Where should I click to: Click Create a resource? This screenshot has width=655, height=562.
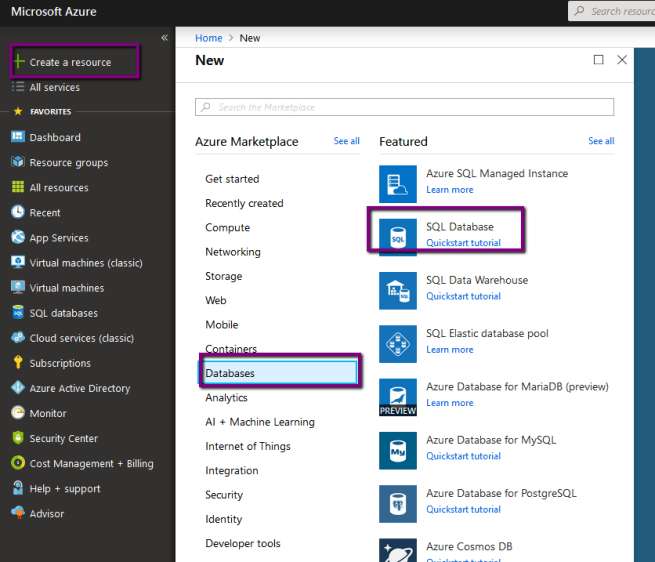(70, 62)
